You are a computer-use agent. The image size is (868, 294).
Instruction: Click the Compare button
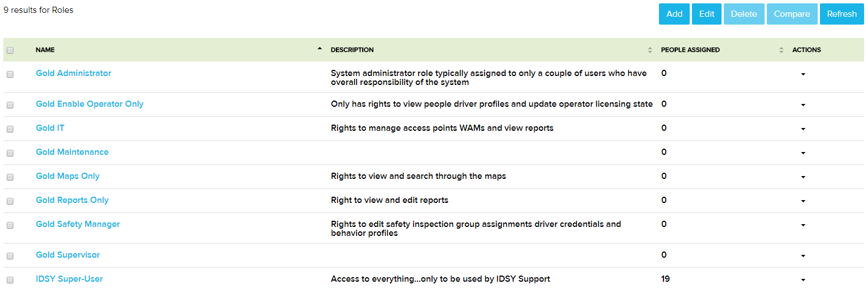[792, 14]
